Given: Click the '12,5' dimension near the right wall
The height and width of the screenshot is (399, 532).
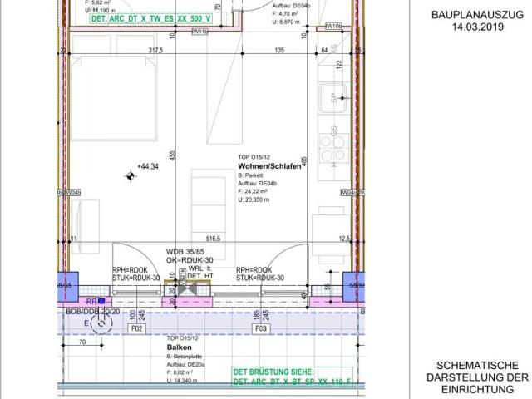Looking at the screenshot, I should click(x=344, y=239).
